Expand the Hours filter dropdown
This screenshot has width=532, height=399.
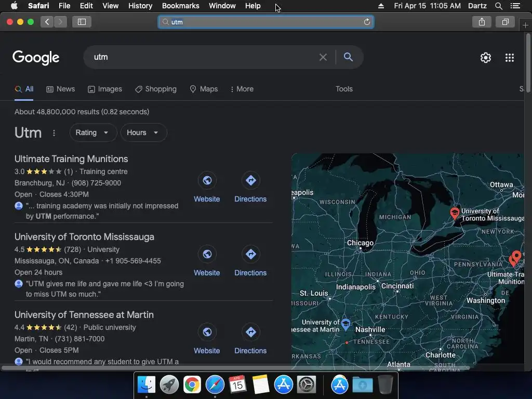(x=143, y=132)
